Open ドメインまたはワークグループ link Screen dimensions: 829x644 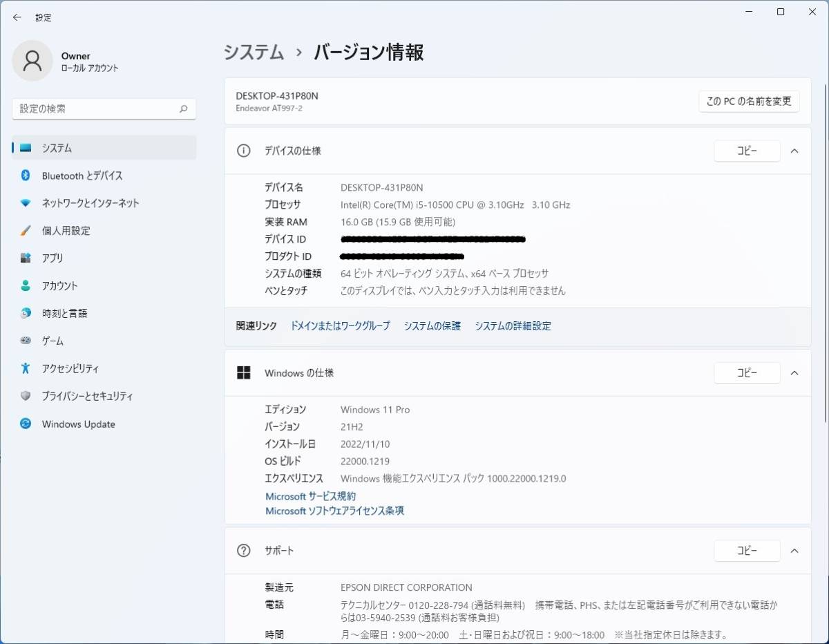tap(341, 326)
